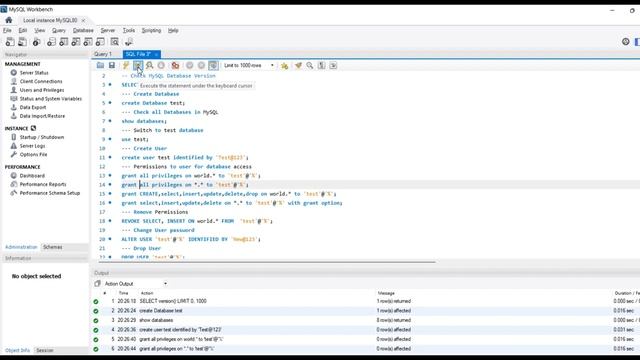Switch to the Schemas tab in Navigator
Image resolution: width=640 pixels, height=360 pixels.
click(x=53, y=247)
